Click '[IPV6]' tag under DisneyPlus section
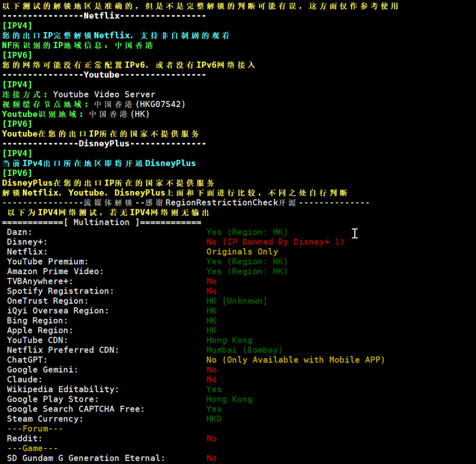This screenshot has height=464, width=476. (x=17, y=173)
